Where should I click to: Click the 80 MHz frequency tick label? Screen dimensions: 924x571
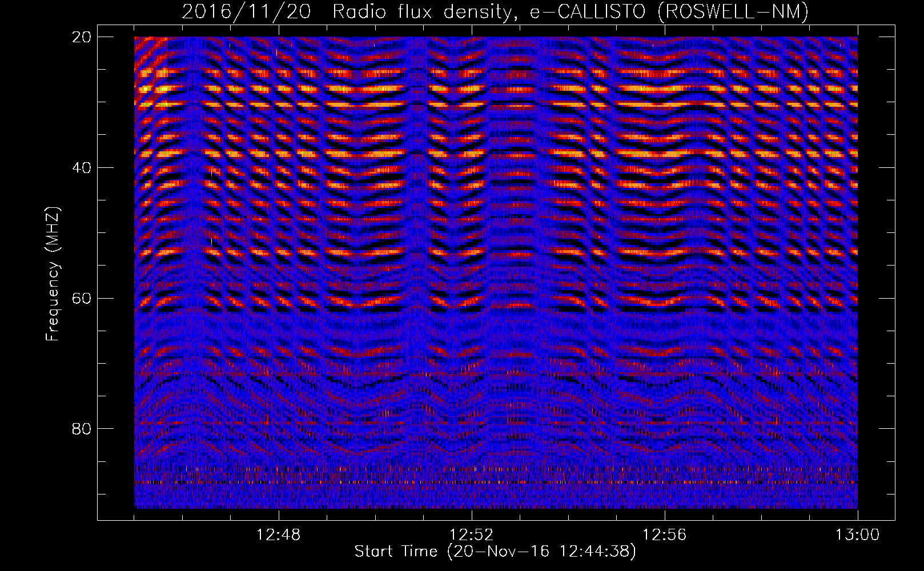82,428
